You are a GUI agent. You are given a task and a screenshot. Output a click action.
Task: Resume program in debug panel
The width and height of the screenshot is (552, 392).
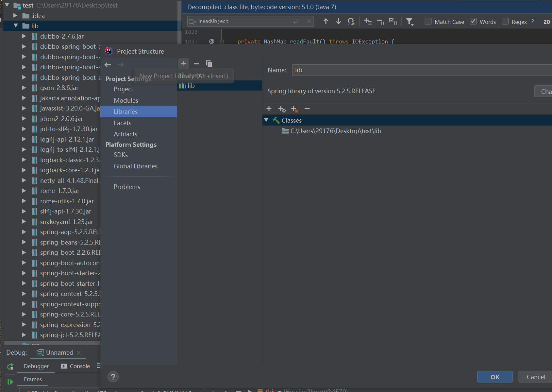tap(10, 382)
